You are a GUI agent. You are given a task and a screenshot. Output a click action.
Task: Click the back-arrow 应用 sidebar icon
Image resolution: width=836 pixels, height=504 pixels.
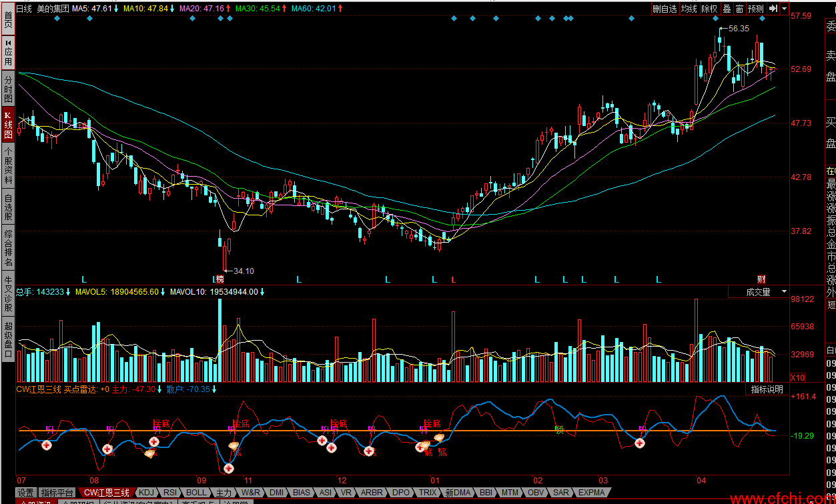(8, 52)
